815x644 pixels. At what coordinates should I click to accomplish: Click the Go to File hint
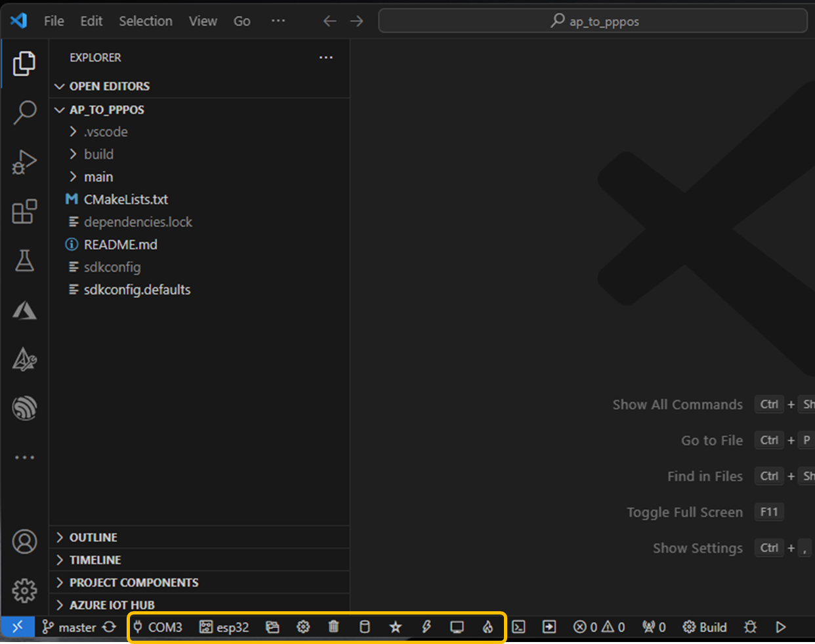click(x=712, y=441)
